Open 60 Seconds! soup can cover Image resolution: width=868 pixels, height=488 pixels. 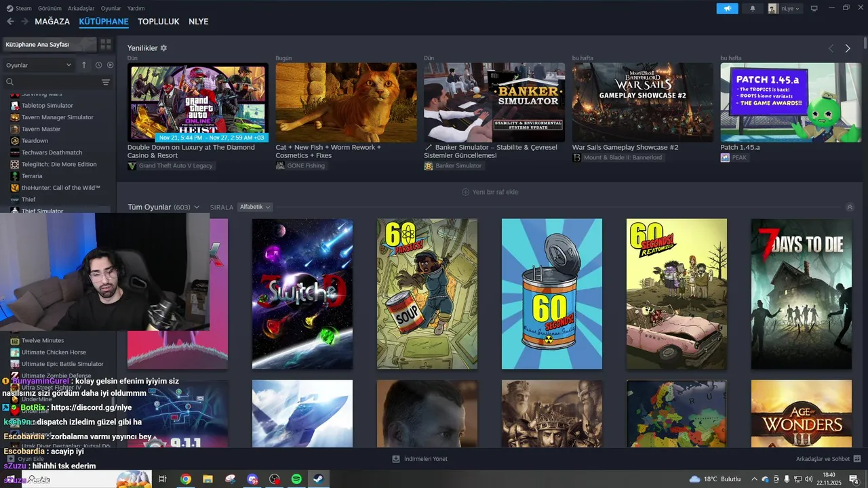(x=552, y=294)
